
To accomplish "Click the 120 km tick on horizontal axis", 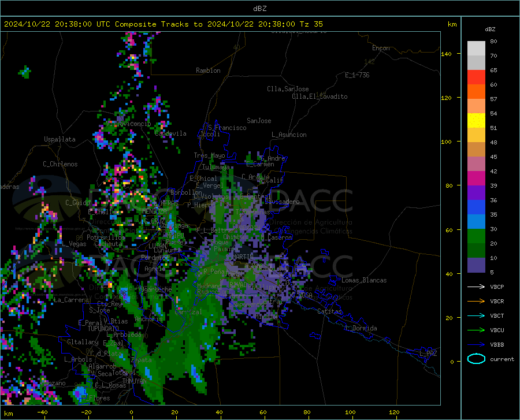I will coord(394,412).
